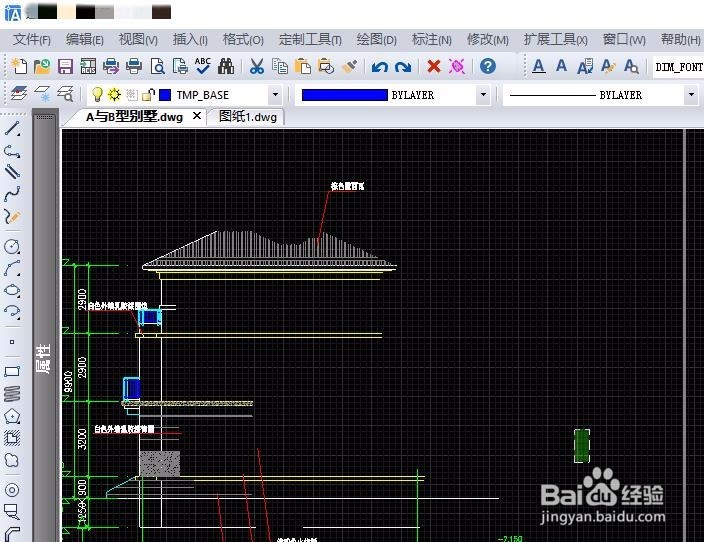Viewport: 704px width, 542px height.
Task: Cut selection with scissors icon
Action: 256,66
